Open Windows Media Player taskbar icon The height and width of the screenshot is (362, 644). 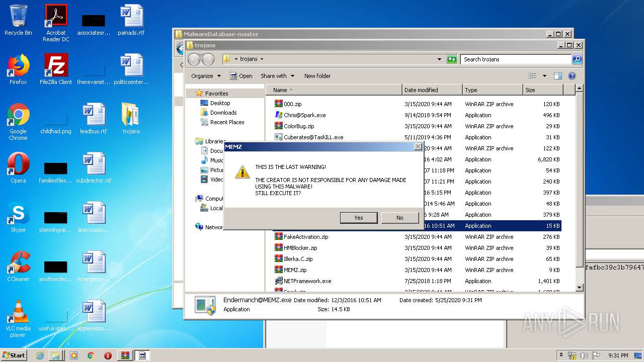click(x=74, y=355)
